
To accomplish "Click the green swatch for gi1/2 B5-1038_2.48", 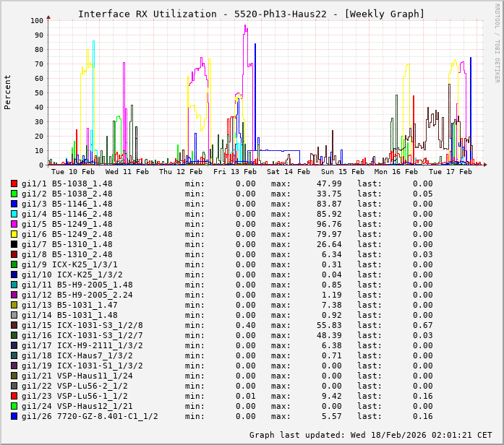I will [x=14, y=194].
